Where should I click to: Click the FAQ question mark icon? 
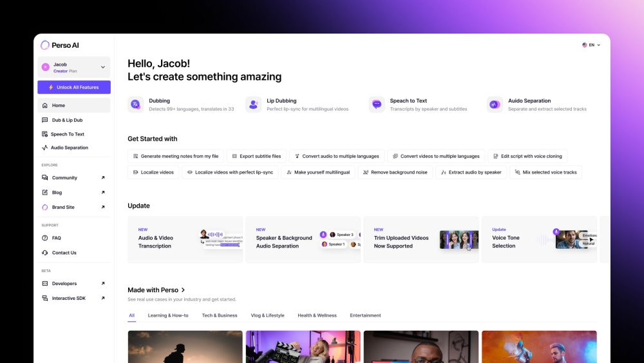point(45,238)
